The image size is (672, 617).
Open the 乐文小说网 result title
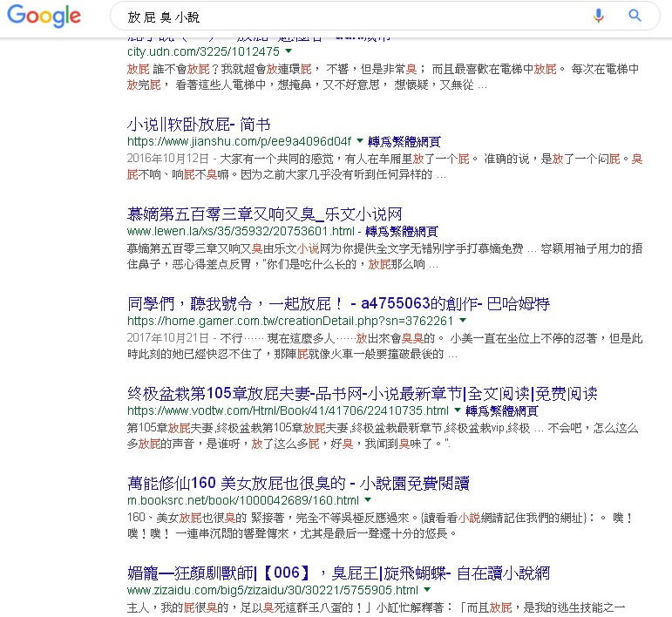coord(265,214)
